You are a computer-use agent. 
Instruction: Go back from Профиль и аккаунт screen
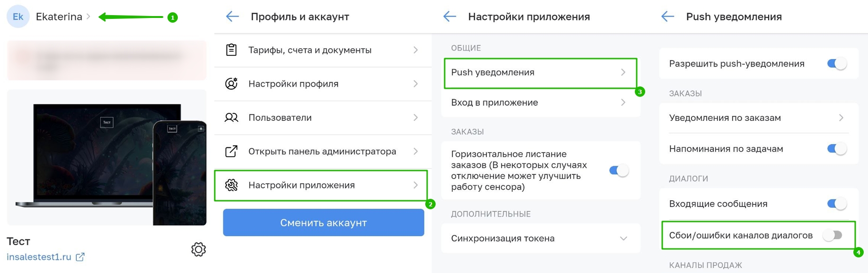point(232,17)
